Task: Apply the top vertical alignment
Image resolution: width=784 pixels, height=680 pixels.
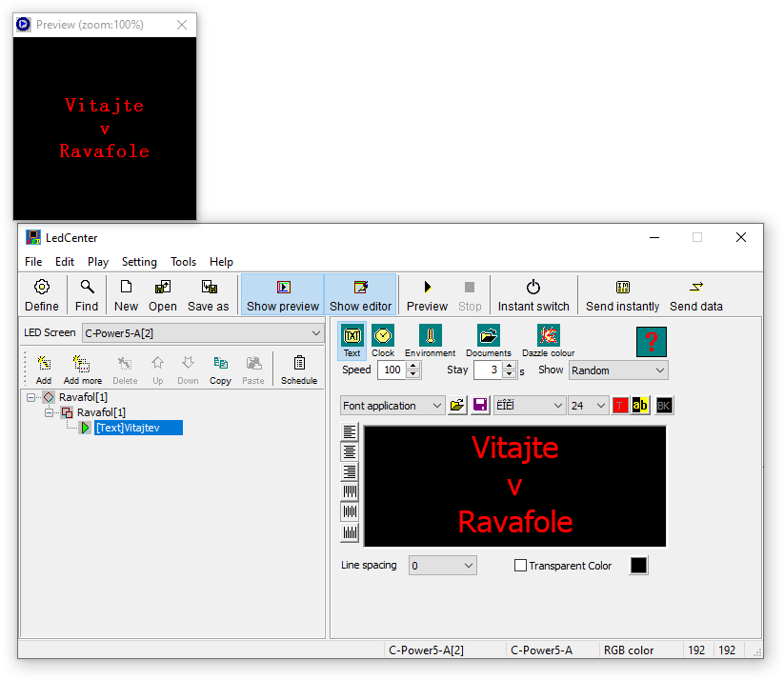Action: click(x=350, y=491)
